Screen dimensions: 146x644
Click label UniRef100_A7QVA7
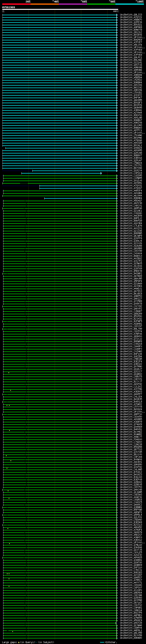pyautogui.click(x=131, y=188)
